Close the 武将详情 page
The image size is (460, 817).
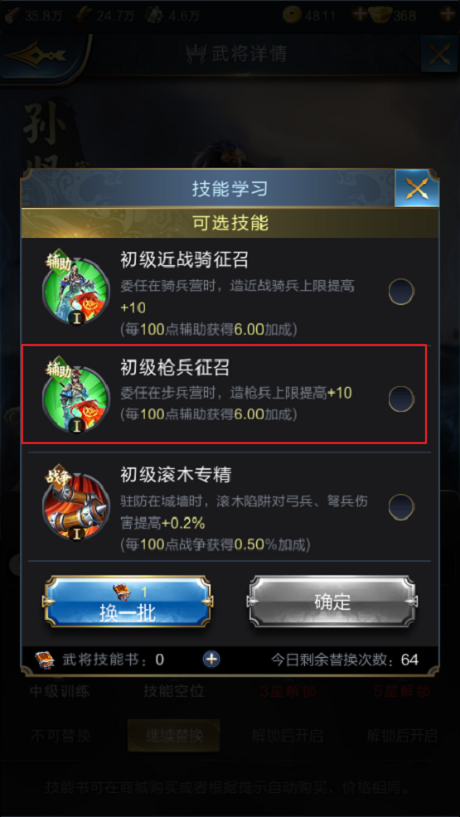pos(439,54)
